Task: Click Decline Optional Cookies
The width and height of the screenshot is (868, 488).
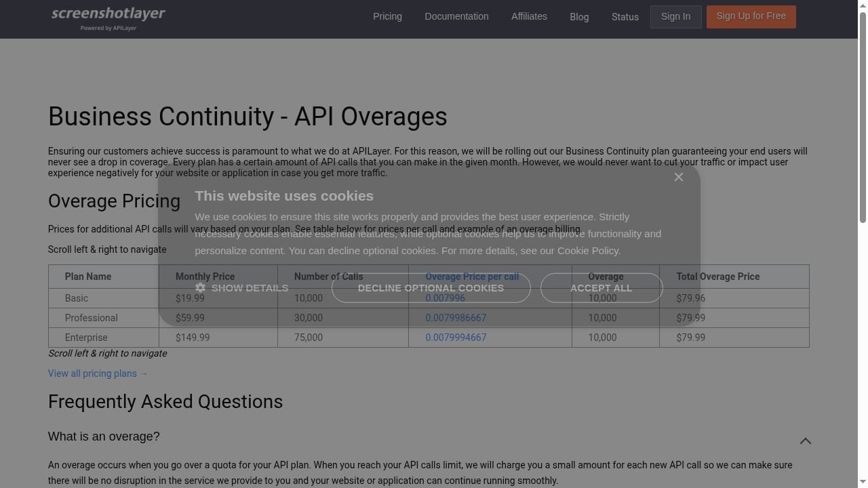Action: [431, 288]
